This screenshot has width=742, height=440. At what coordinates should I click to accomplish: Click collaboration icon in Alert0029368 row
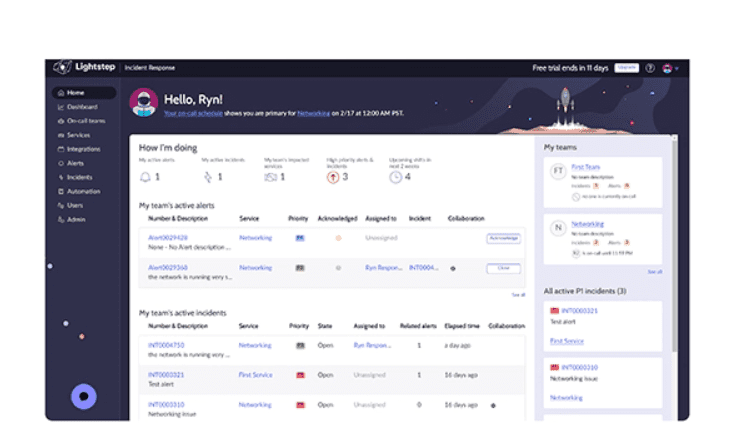point(453,268)
